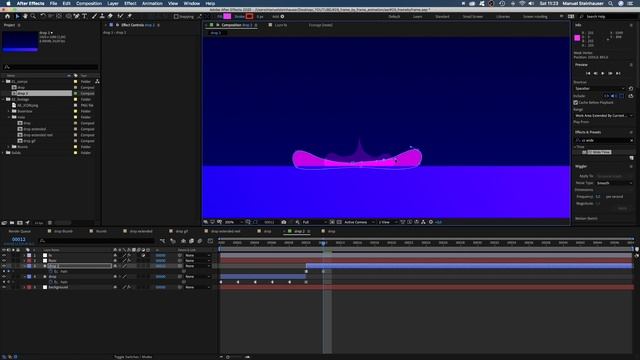
Task: Open parent dropdown for background layer
Action: point(198,287)
